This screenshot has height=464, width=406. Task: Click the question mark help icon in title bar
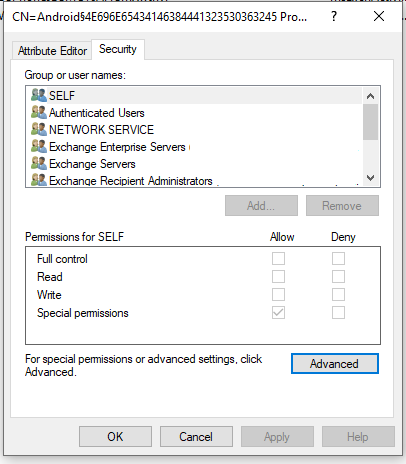[334, 16]
